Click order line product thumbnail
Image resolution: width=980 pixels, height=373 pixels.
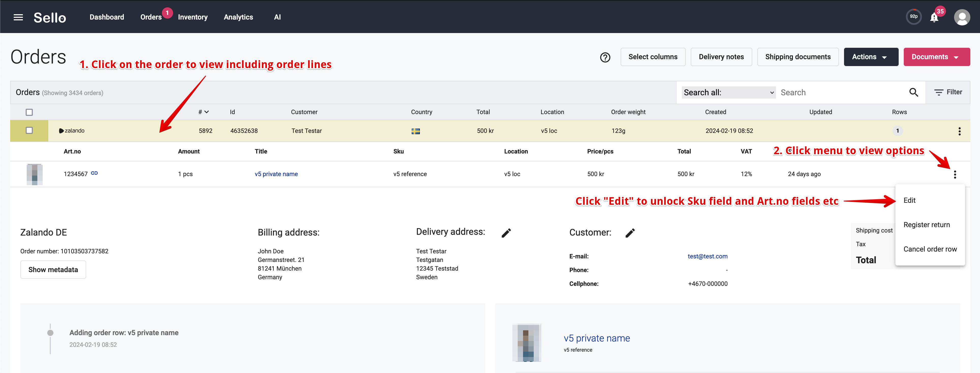click(34, 175)
